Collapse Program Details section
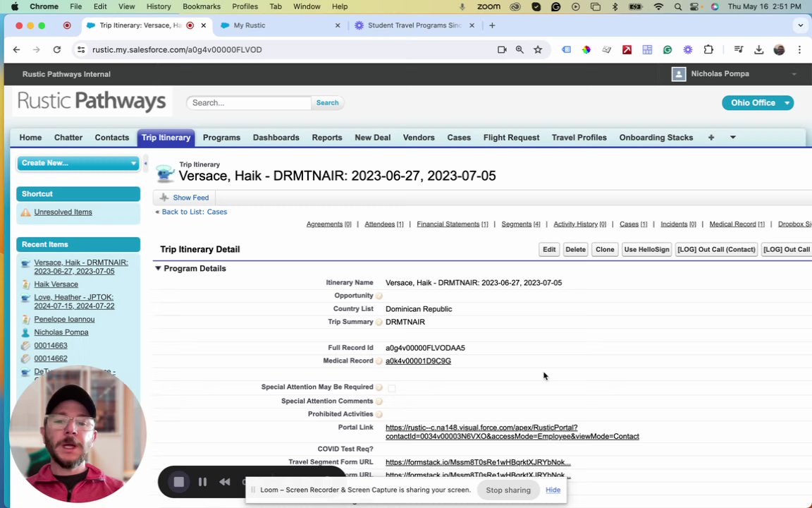The width and height of the screenshot is (812, 508). click(x=158, y=269)
